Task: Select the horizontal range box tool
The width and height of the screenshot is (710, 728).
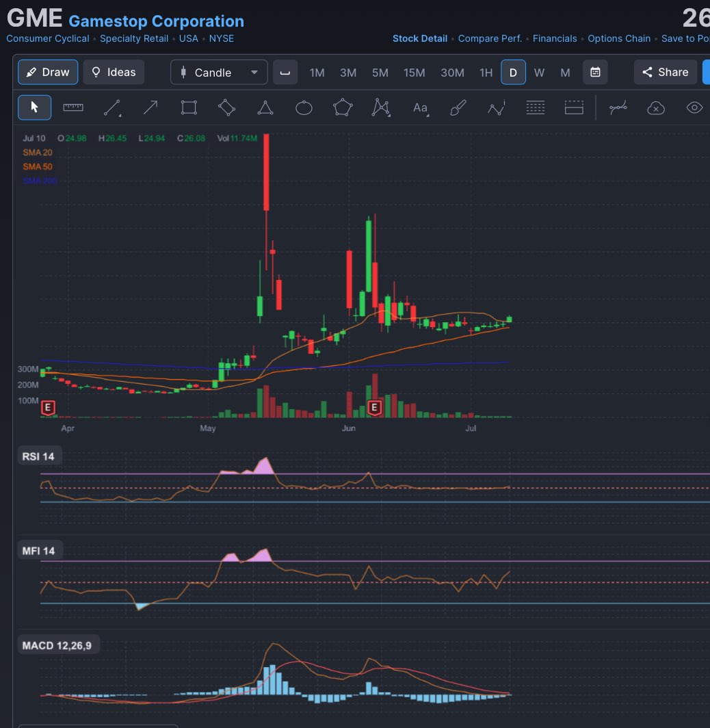Action: [574, 107]
